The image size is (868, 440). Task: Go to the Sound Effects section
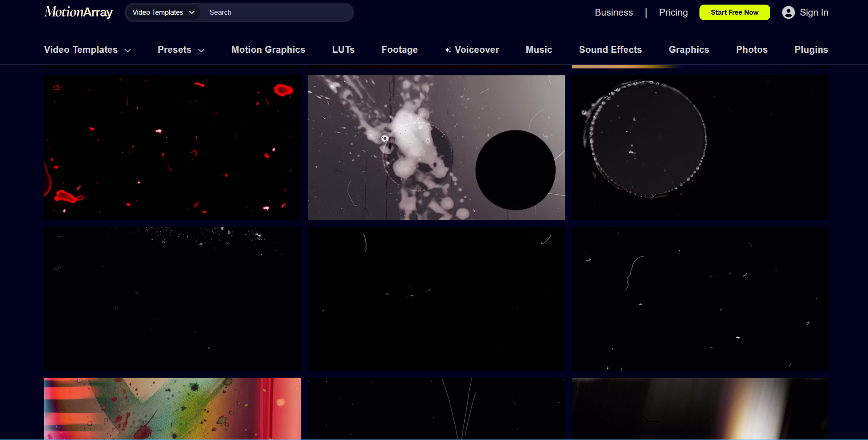pyautogui.click(x=610, y=50)
